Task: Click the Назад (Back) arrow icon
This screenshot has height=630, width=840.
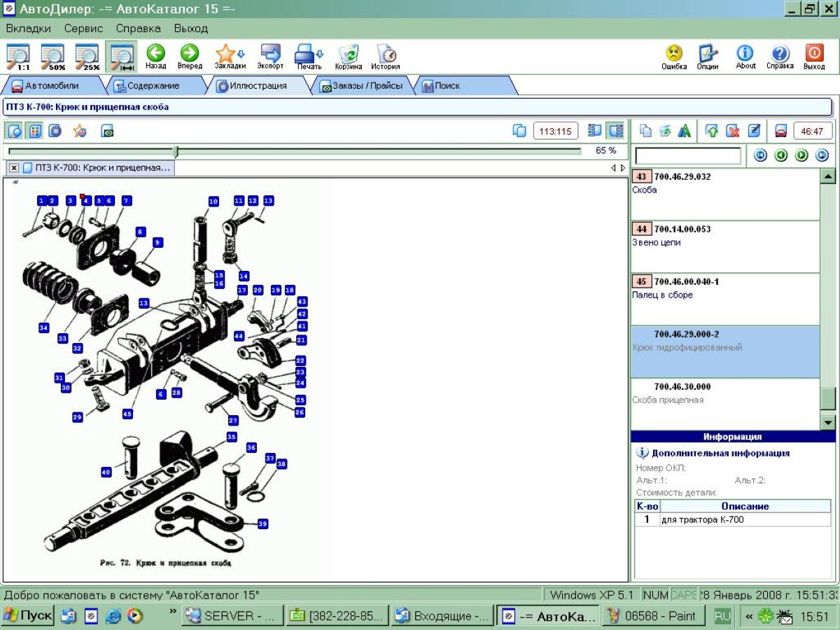Action: pyautogui.click(x=155, y=56)
